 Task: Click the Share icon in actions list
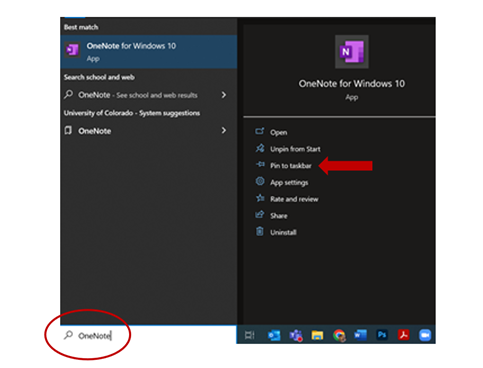coord(260,214)
